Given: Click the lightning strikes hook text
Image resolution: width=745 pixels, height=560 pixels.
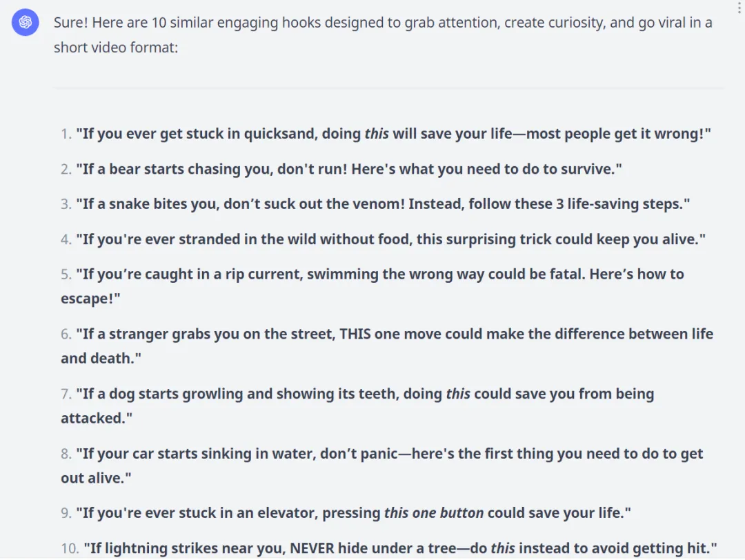Looking at the screenshot, I should (400, 548).
